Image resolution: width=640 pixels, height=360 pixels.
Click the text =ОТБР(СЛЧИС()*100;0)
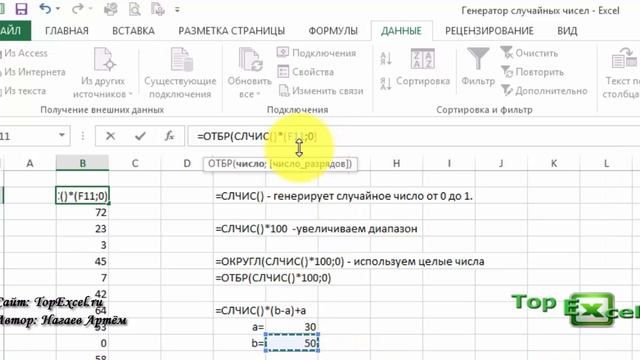point(273,278)
